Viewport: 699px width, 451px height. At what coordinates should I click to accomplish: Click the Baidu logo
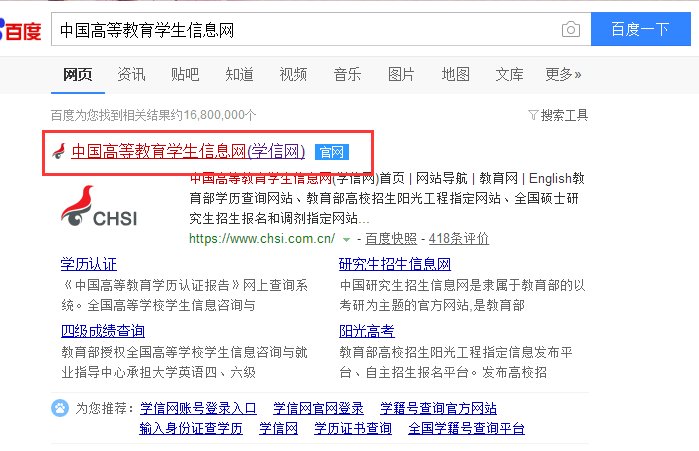21,30
